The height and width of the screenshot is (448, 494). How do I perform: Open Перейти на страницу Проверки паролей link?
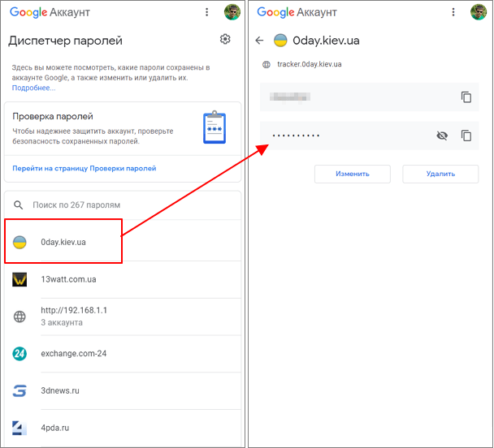(x=84, y=168)
